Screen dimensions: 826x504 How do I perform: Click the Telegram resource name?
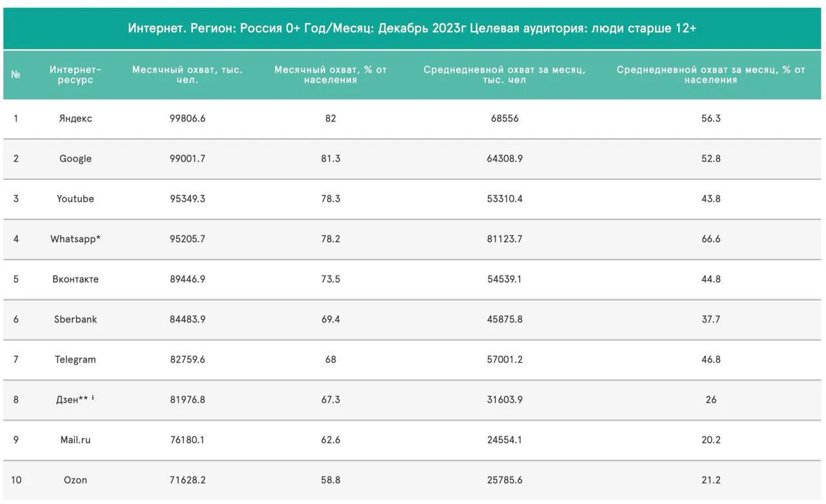(x=76, y=359)
